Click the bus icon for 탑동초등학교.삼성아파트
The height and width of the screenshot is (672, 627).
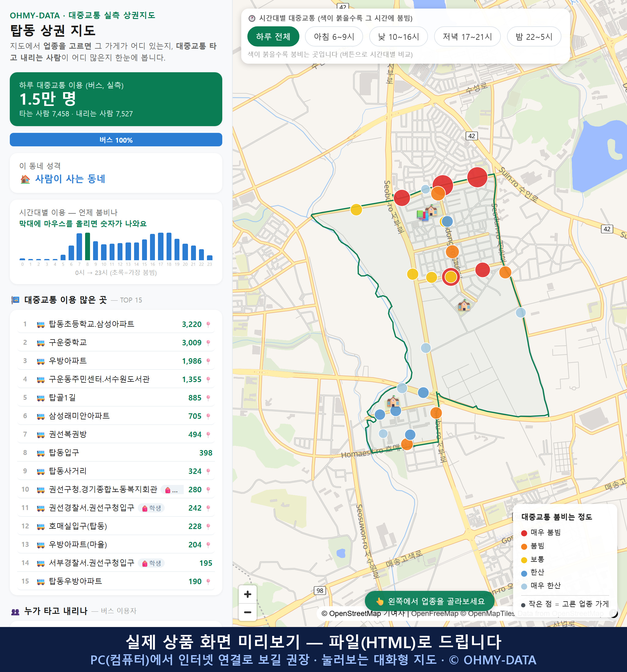click(40, 325)
